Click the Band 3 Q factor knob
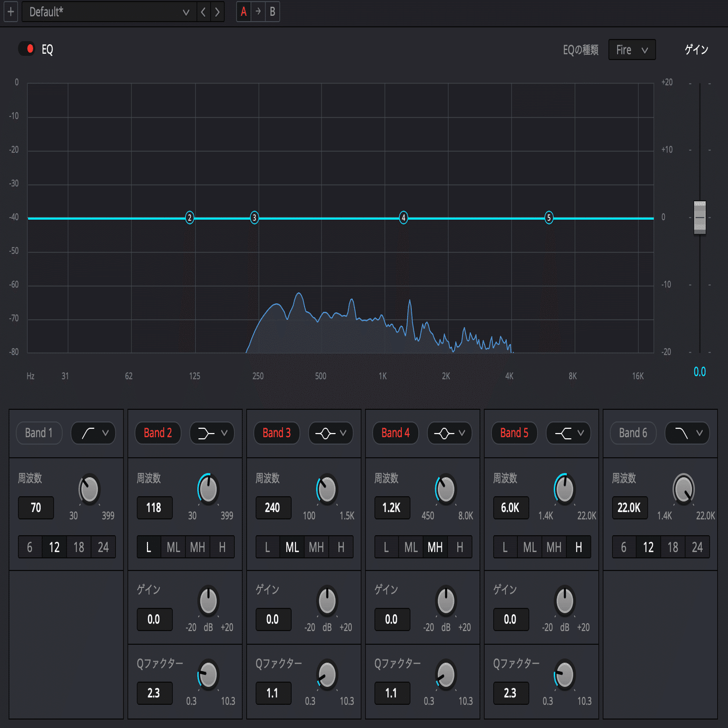The width and height of the screenshot is (728, 728). (x=327, y=675)
